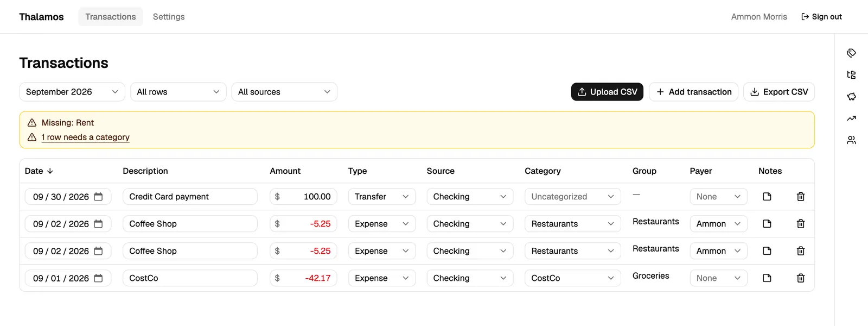Delete the Credit Card payment row
The width and height of the screenshot is (868, 326).
(800, 197)
